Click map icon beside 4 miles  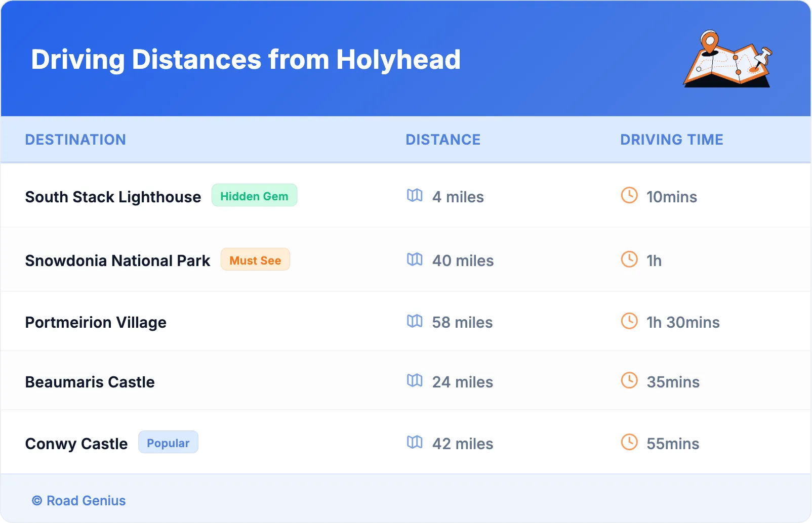coord(415,195)
